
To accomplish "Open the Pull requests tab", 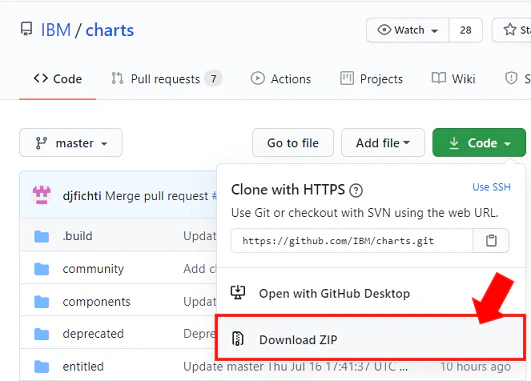I will [x=166, y=79].
